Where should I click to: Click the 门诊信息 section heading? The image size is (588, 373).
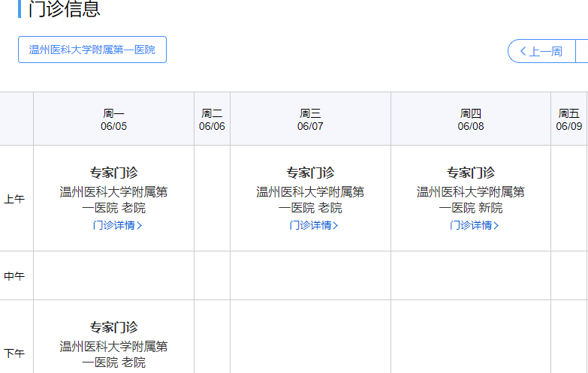[x=65, y=10]
